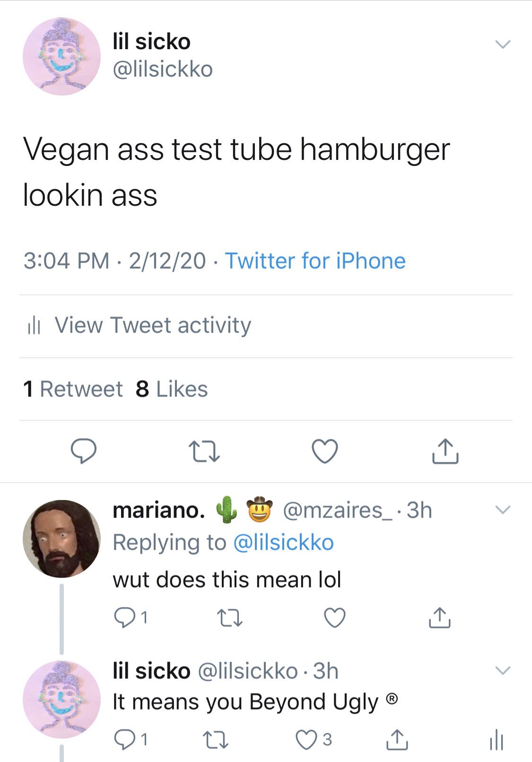Share the main tweet
532x762 pixels.
pos(445,451)
